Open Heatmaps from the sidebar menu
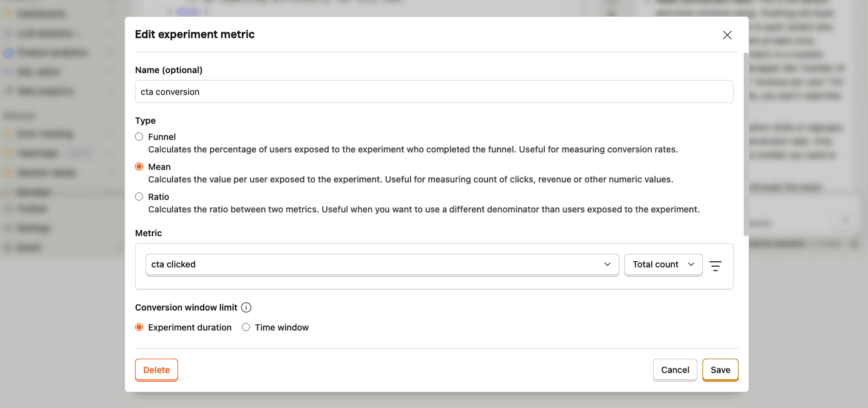This screenshot has width=868, height=408. pyautogui.click(x=37, y=153)
